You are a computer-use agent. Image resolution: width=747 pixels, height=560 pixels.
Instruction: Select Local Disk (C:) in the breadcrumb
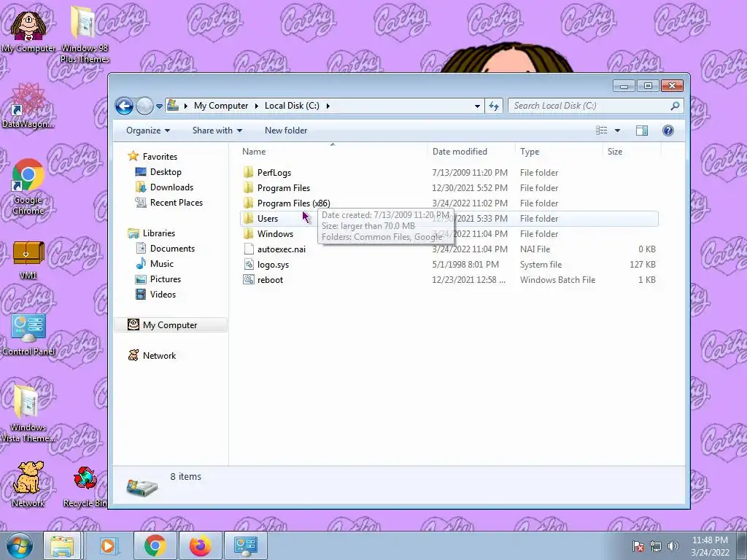(292, 106)
